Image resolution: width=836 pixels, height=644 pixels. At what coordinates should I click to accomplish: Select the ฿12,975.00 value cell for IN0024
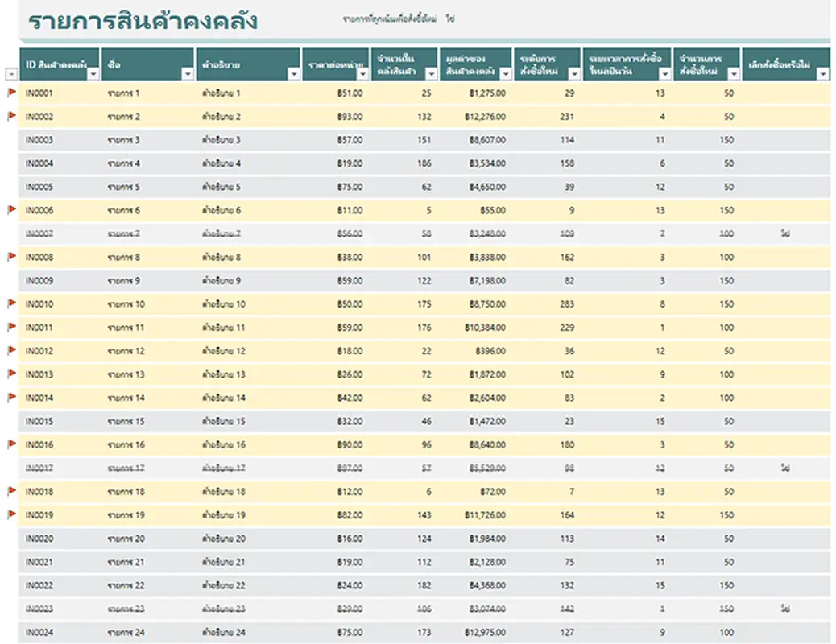[x=486, y=632]
